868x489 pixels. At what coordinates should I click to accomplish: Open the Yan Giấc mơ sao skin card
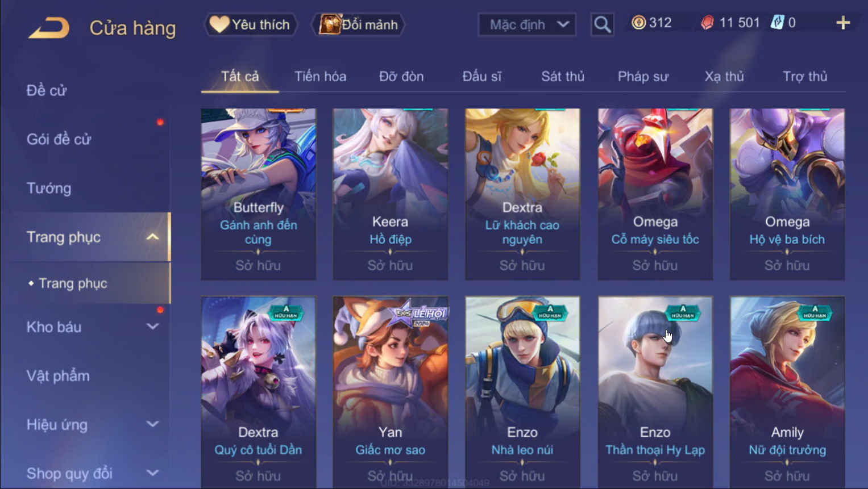point(391,392)
